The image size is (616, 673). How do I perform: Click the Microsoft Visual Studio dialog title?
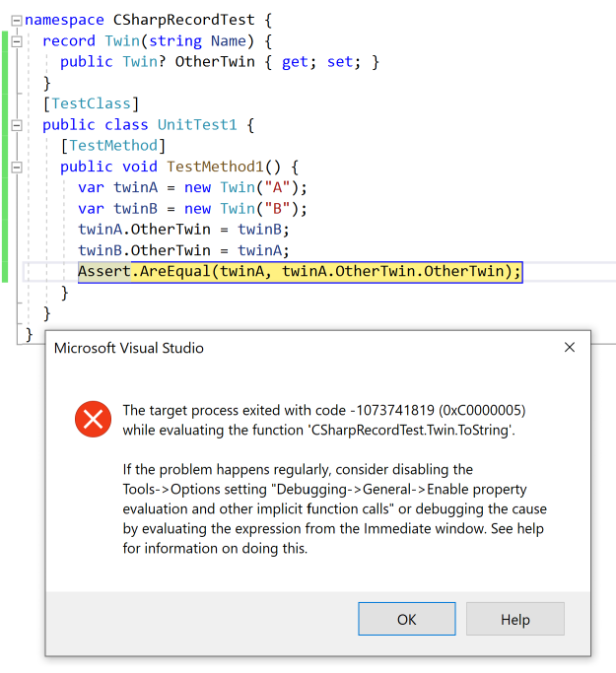[129, 348]
